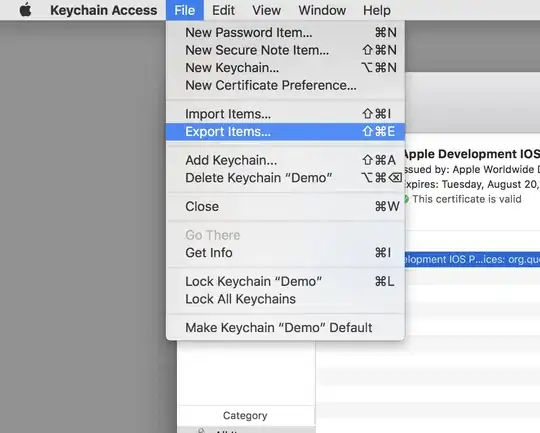Choose Export Items…

285,132
